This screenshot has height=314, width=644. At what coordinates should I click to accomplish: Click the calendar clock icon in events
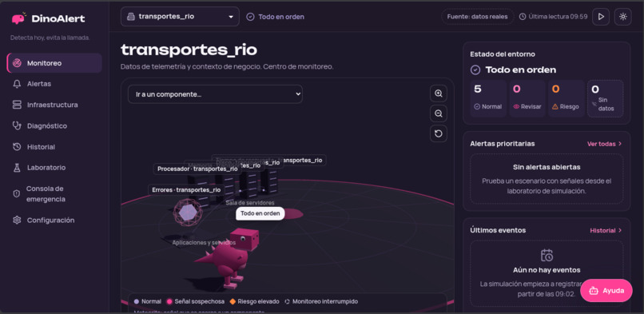tap(547, 256)
